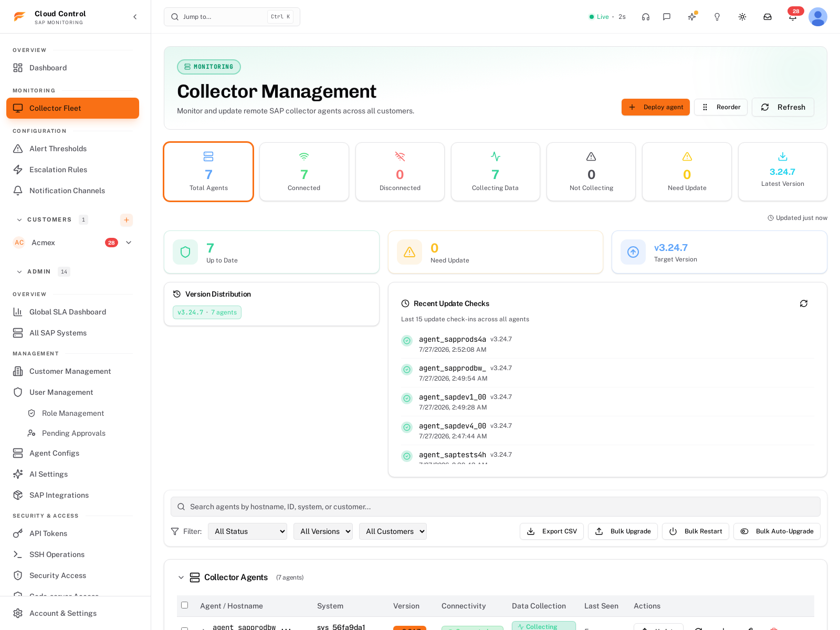Screen dimensions: 840x630
Task: Click the Refresh button
Action: pos(783,107)
